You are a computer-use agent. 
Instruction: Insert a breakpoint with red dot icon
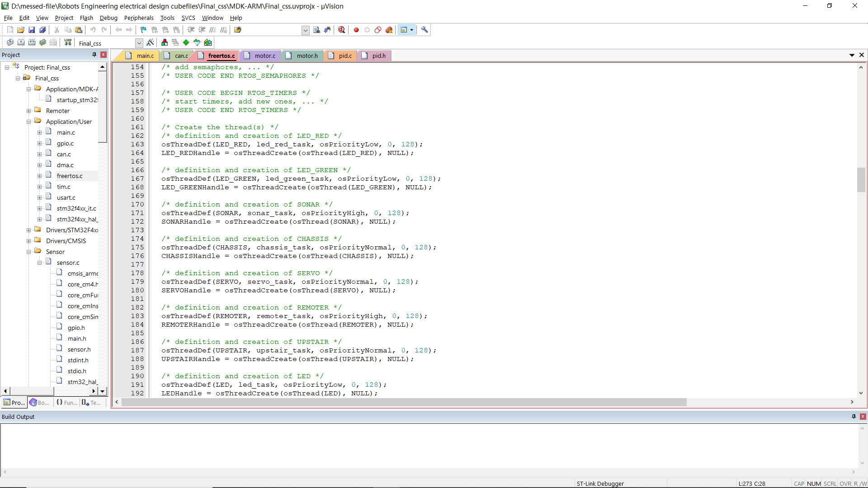click(356, 30)
